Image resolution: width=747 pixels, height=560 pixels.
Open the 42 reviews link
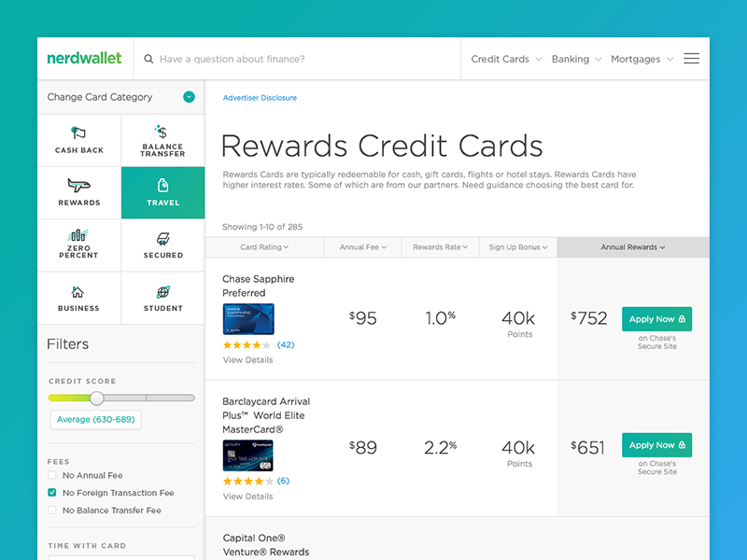(286, 344)
